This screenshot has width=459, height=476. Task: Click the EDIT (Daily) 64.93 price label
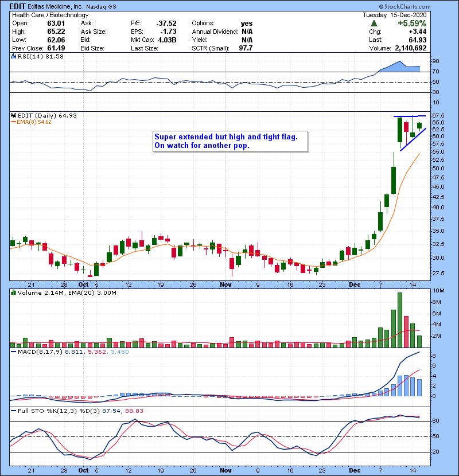point(47,115)
